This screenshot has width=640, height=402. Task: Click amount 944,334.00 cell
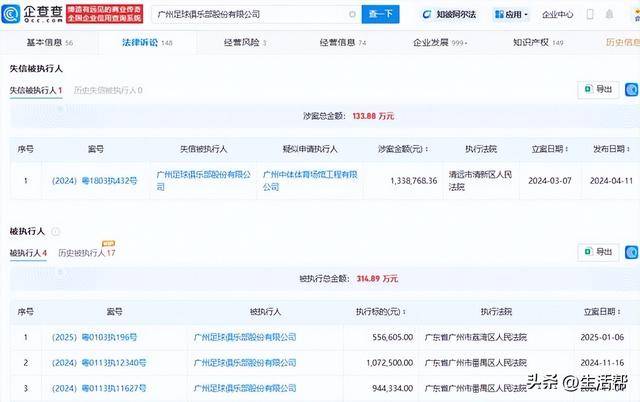tap(393, 388)
